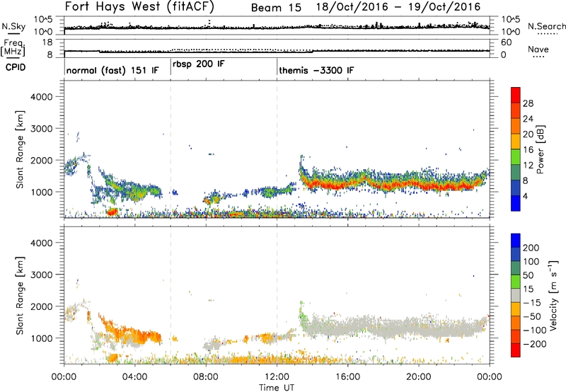The height and width of the screenshot is (392, 566).
Task: Click the "CPID" row label
Action: click(x=15, y=67)
